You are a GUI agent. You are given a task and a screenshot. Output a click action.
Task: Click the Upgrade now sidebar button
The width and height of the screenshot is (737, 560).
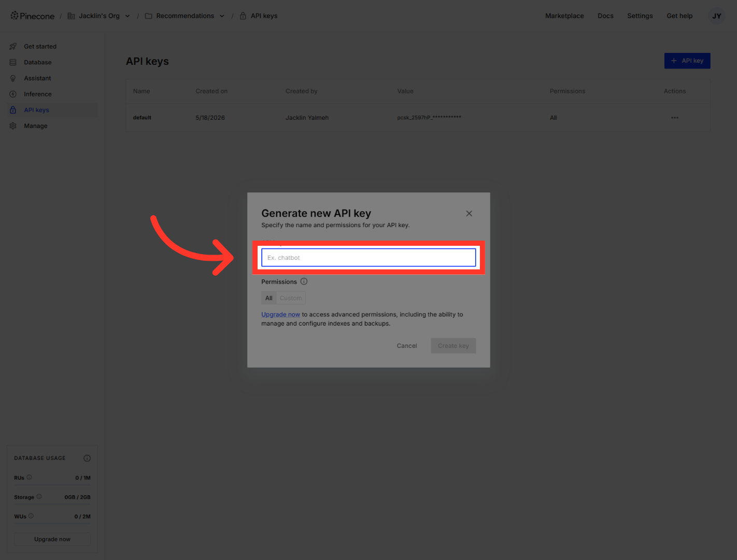click(52, 539)
